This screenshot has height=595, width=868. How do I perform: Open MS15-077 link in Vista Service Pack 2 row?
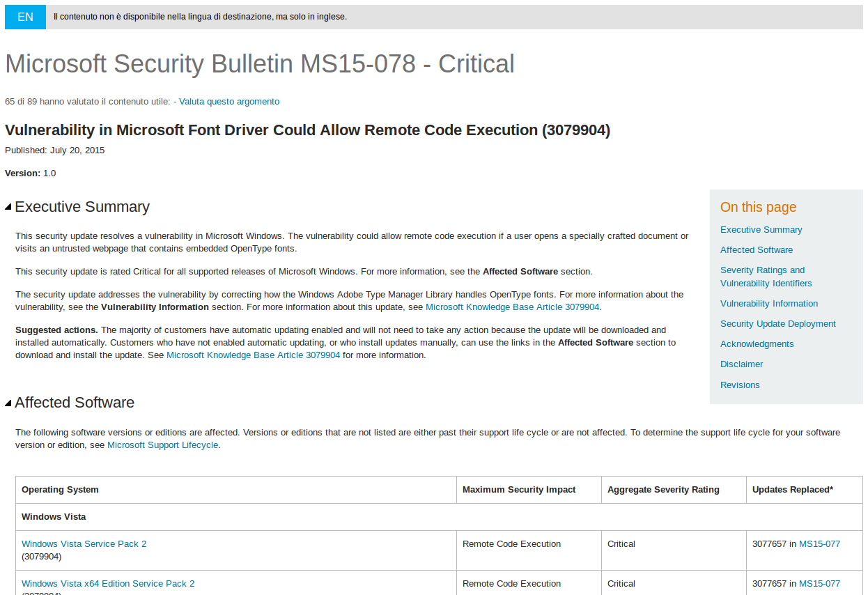coord(819,544)
